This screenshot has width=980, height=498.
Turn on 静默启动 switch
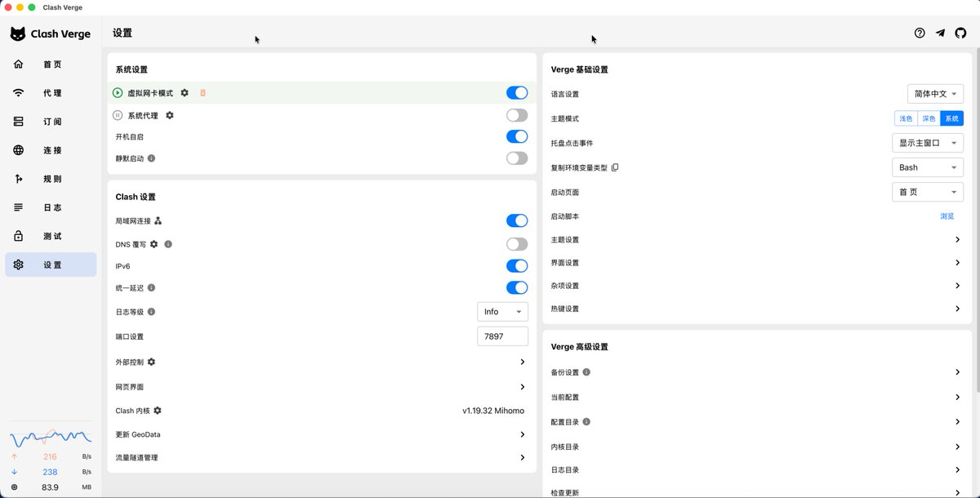point(517,158)
